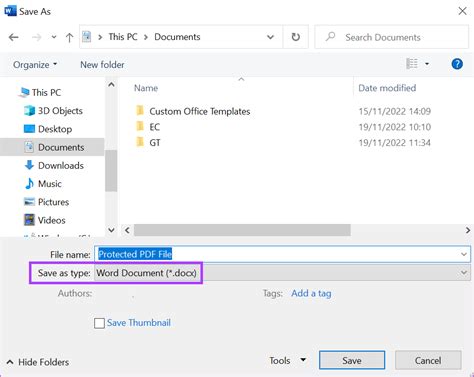Screen dimensions: 474x377
Task: Click Documents in address path
Action: tap(177, 37)
